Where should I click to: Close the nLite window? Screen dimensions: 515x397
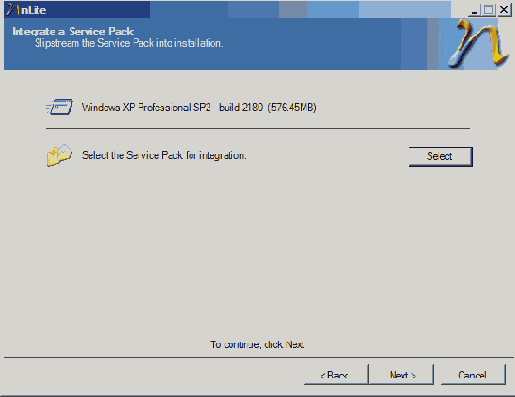(504, 10)
